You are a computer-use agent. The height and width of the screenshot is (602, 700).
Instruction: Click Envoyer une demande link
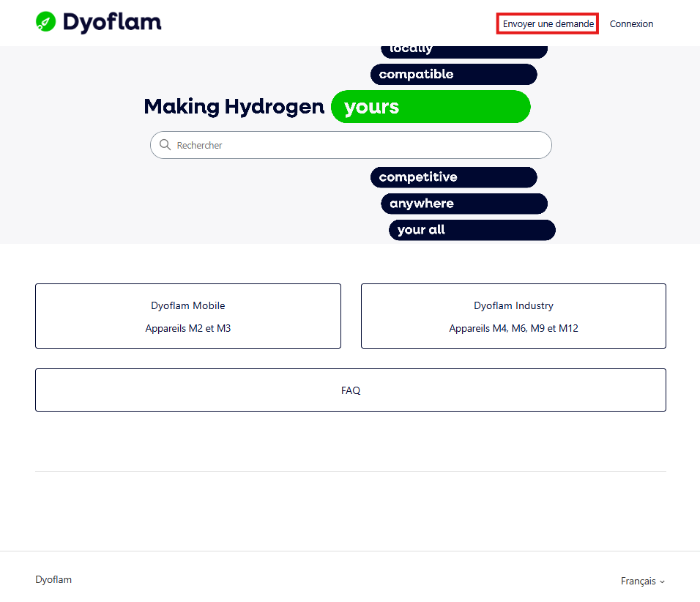click(548, 23)
